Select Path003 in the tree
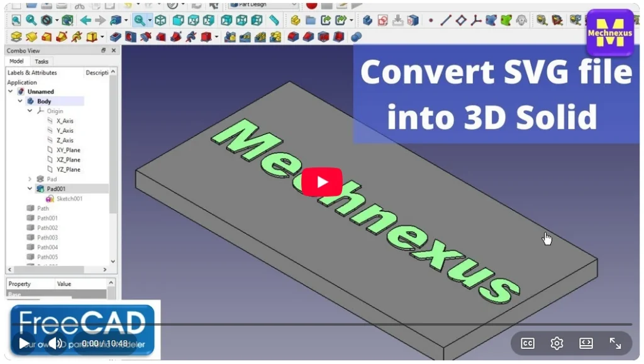 coord(47,237)
